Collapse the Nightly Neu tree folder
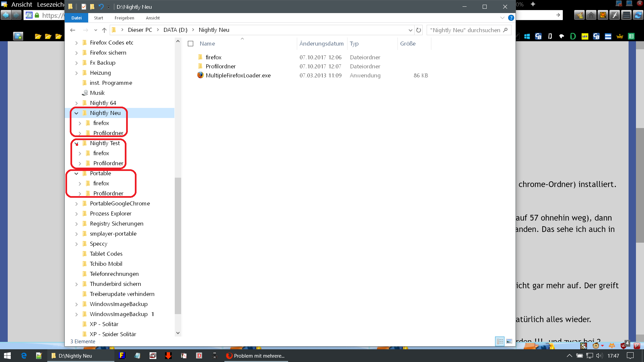Image resolution: width=644 pixels, height=362 pixels. [76, 113]
